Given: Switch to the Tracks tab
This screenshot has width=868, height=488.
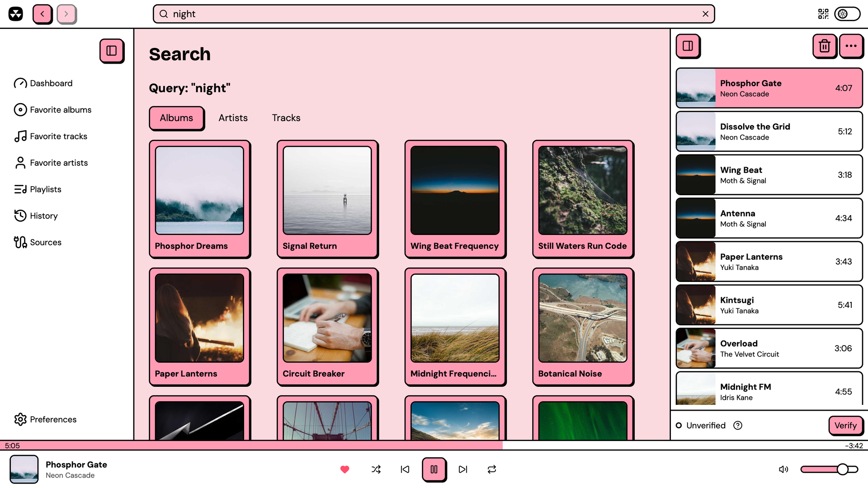Looking at the screenshot, I should pos(286,118).
